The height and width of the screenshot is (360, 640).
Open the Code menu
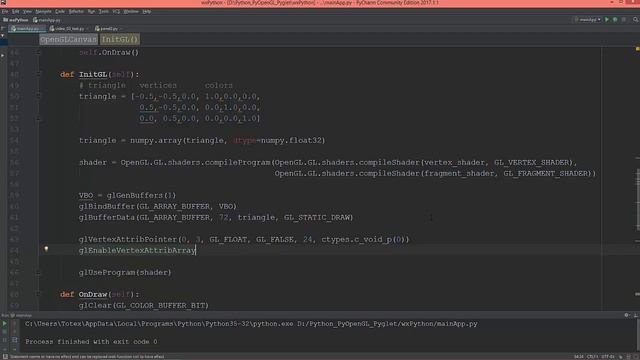(60, 11)
